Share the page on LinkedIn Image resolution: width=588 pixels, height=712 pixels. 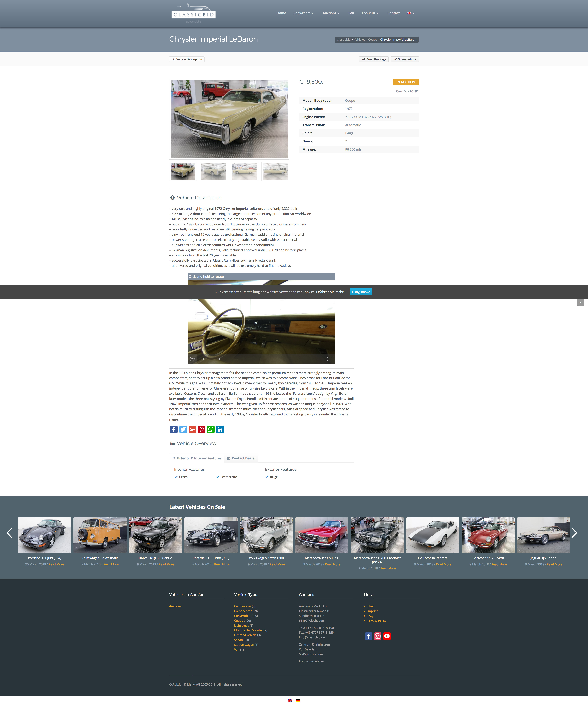(220, 429)
